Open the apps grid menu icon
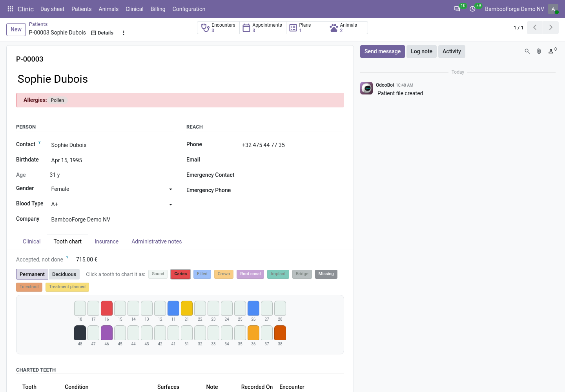The image size is (565, 392). (10, 9)
